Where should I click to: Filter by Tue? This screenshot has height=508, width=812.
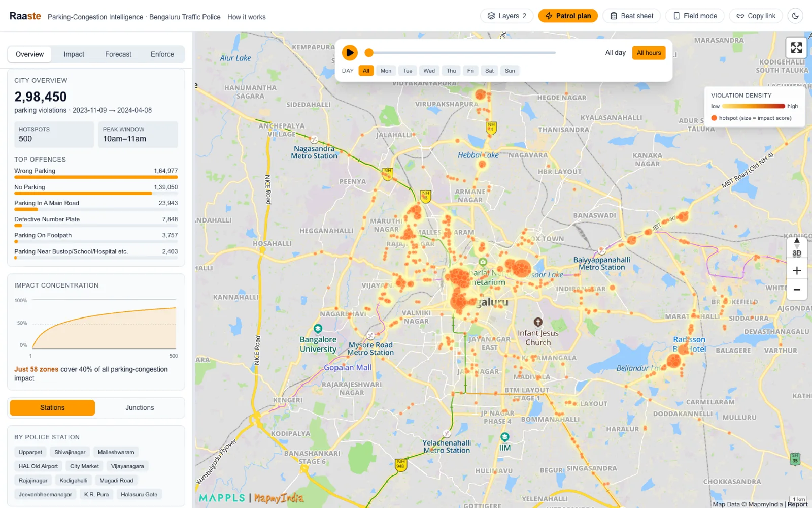pyautogui.click(x=408, y=71)
